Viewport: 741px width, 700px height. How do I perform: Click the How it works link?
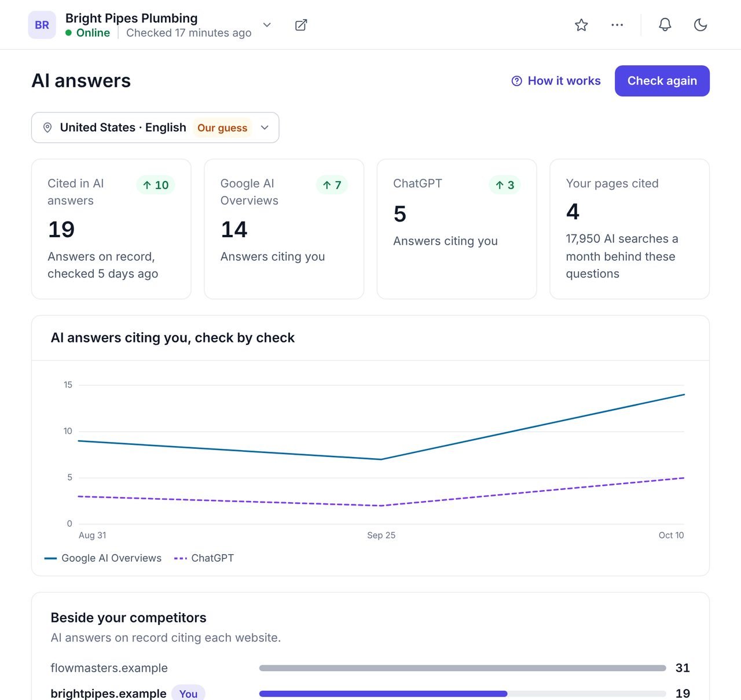click(x=556, y=81)
